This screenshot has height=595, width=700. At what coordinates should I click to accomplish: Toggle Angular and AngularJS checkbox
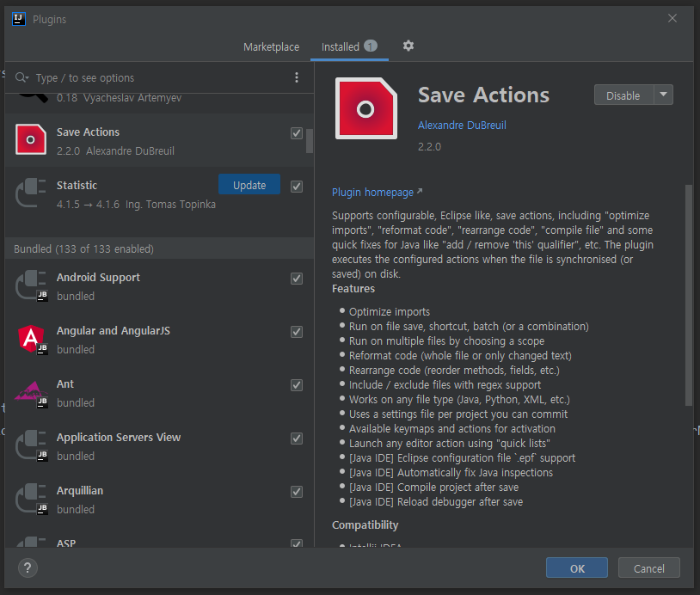coord(297,332)
